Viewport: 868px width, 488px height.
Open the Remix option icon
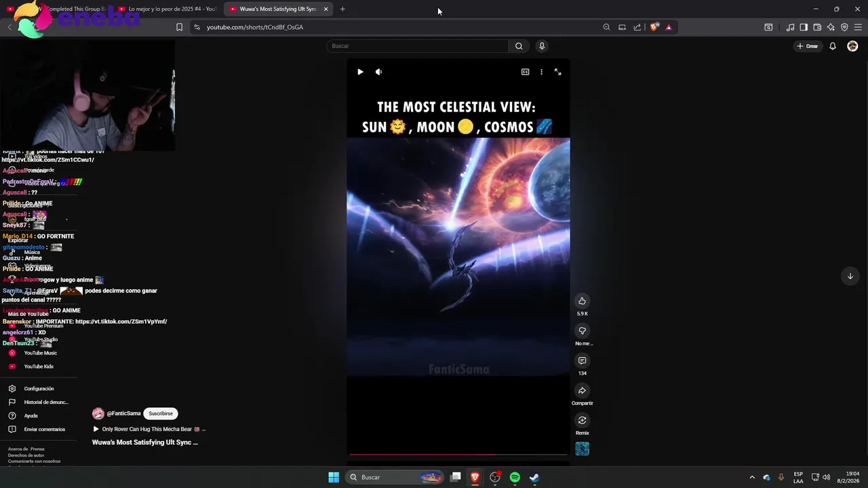pos(582,420)
